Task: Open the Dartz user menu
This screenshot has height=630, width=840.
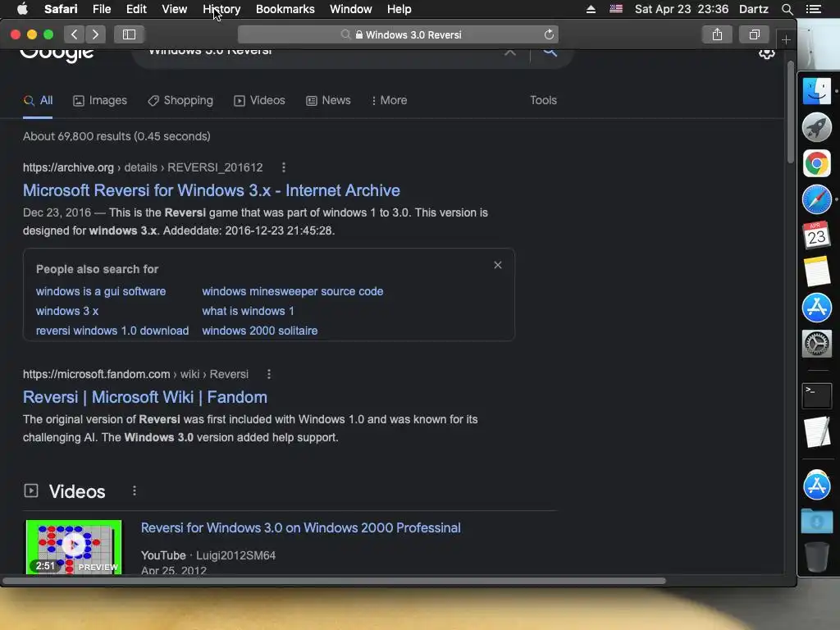Action: [753, 9]
